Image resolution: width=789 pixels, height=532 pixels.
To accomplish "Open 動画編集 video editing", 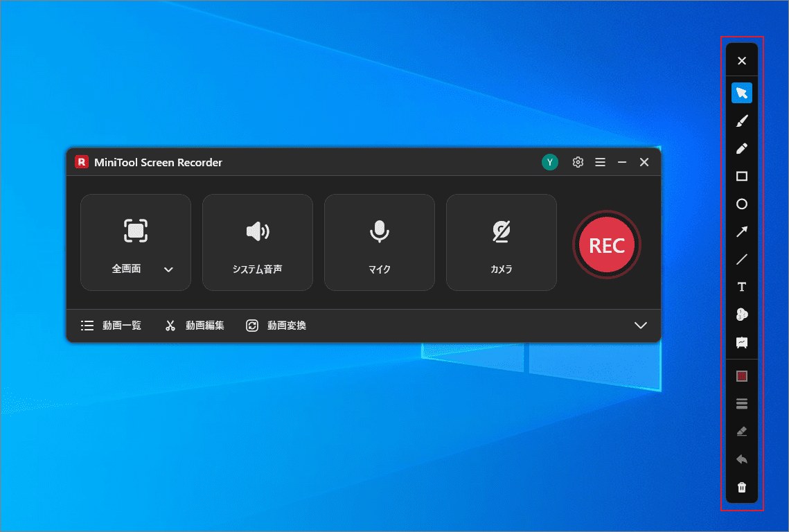I will tap(194, 326).
